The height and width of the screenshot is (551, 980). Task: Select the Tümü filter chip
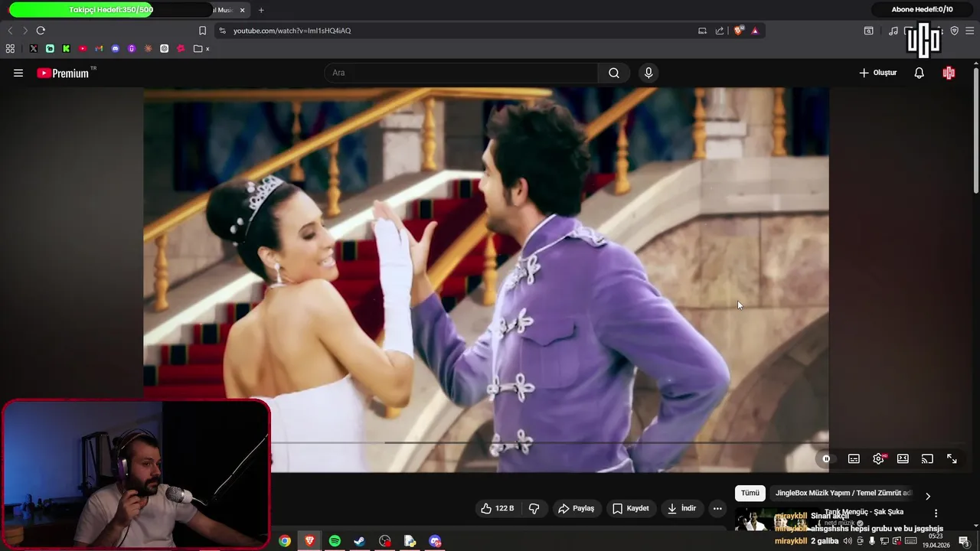click(x=750, y=494)
